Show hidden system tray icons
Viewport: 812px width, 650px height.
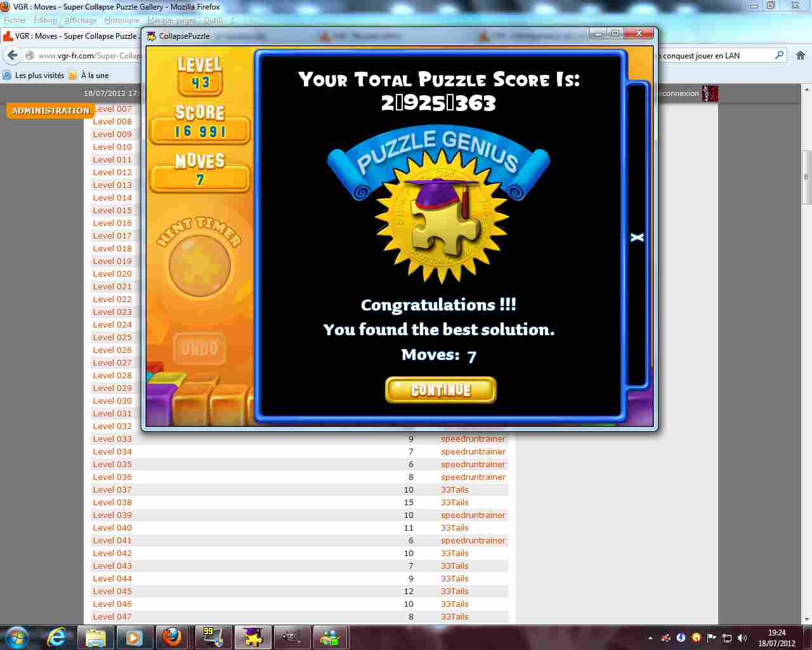[x=650, y=638]
